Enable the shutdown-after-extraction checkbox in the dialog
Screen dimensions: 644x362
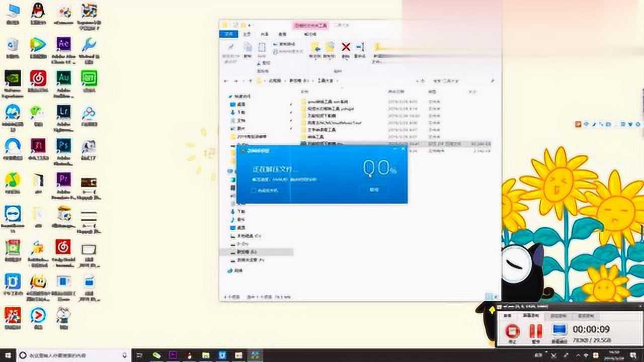point(254,190)
